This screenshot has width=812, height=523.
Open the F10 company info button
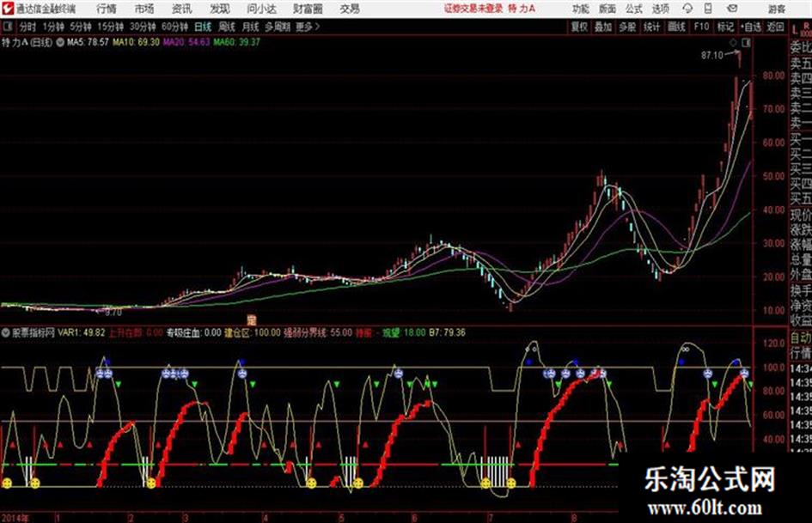(x=701, y=27)
